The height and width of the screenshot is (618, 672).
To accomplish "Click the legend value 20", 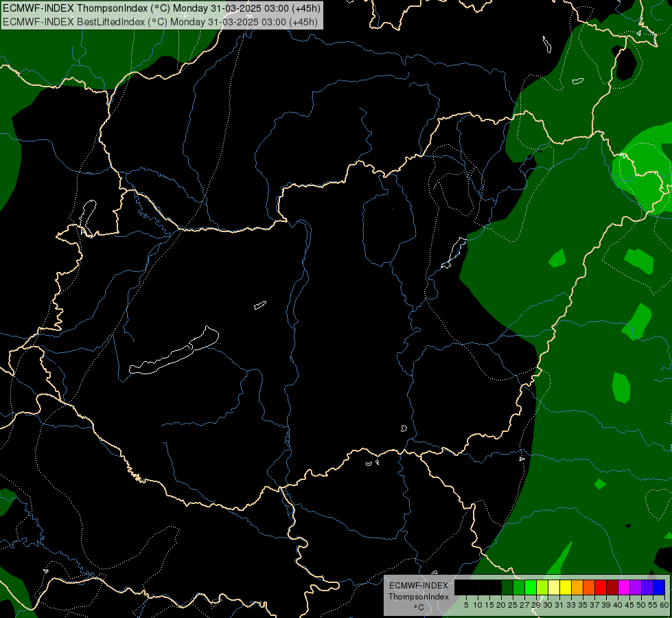I will tap(501, 605).
